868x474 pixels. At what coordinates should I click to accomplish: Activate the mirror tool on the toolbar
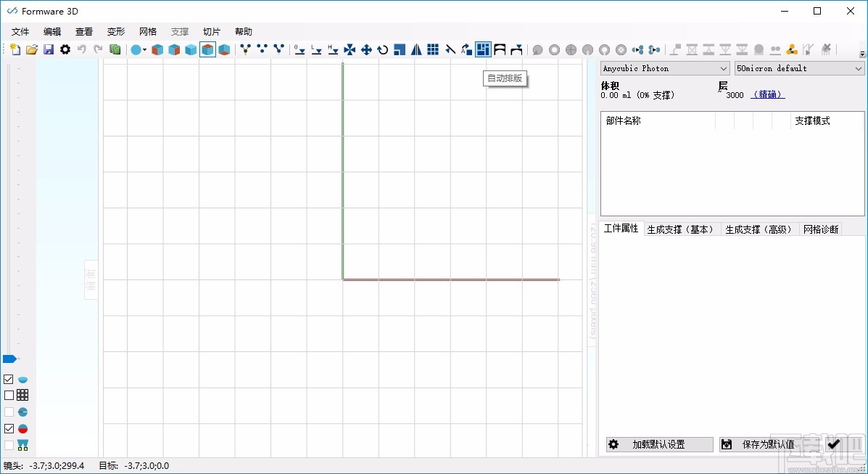pyautogui.click(x=416, y=49)
